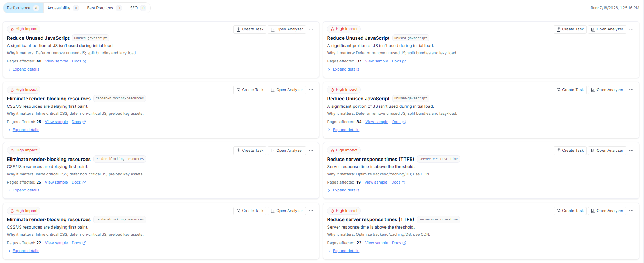
Task: Open more options for TTFB card with 19 pages
Action: [631, 151]
